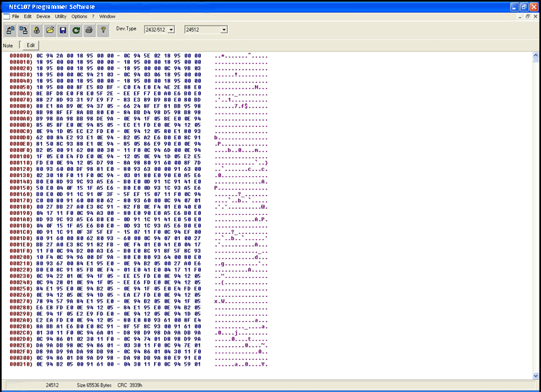This screenshot has width=541, height=392.
Task: Open the Device menu
Action: pos(43,16)
